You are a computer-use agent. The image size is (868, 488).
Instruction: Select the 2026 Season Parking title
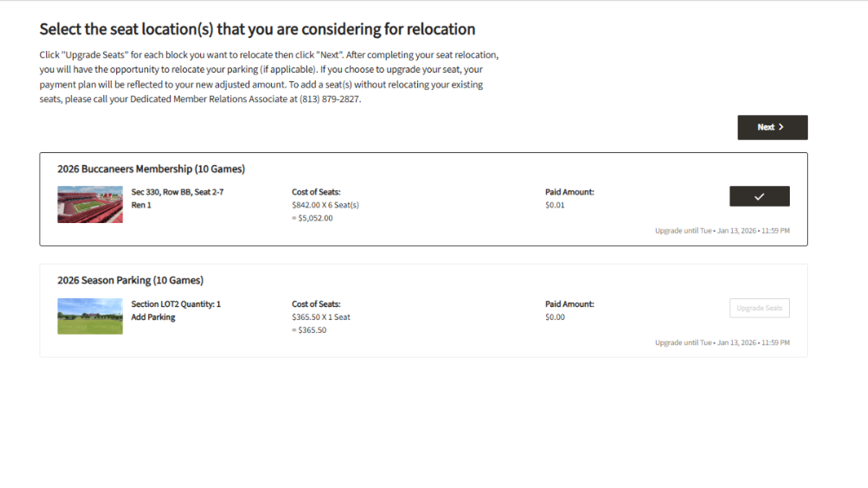pos(130,281)
